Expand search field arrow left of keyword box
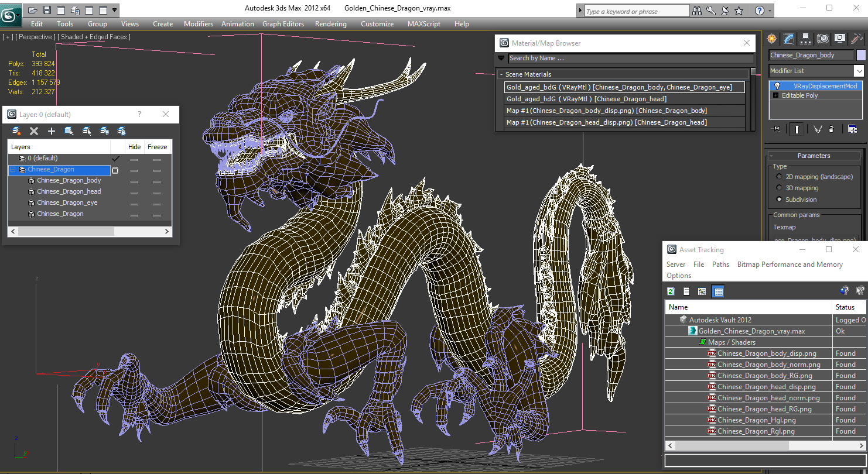Image resolution: width=868 pixels, height=474 pixels. (x=580, y=11)
